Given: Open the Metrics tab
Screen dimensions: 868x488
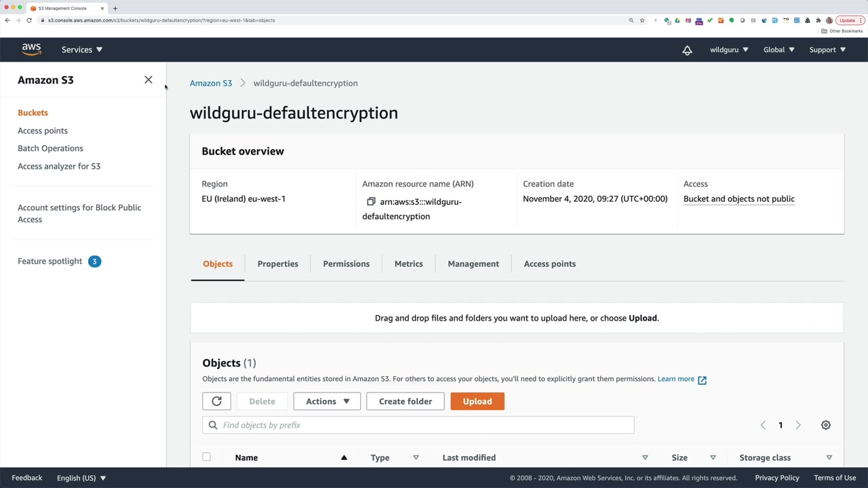Looking at the screenshot, I should coord(409,264).
